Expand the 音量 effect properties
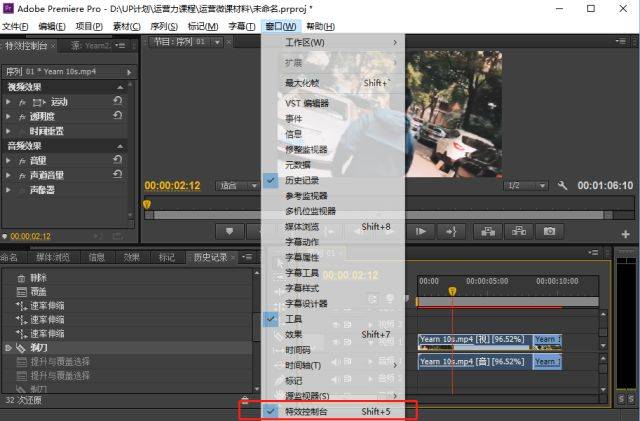 pos(8,160)
